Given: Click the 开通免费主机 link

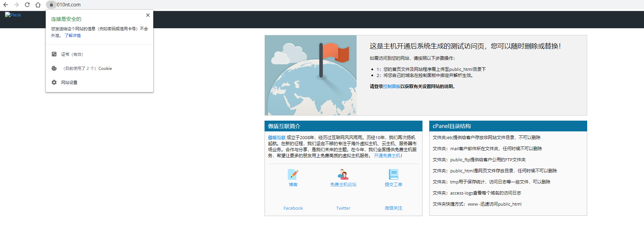Looking at the screenshot, I should 387,156.
